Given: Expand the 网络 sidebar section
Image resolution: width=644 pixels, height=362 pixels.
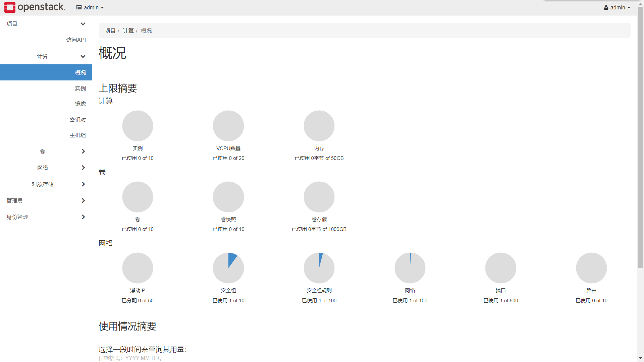Looking at the screenshot, I should [83, 168].
